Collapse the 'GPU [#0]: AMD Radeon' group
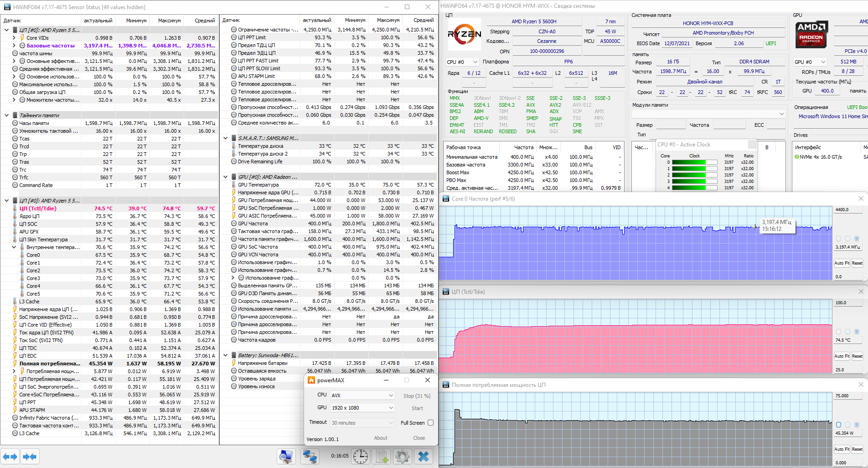Image resolution: width=868 pixels, height=468 pixels. (x=225, y=177)
